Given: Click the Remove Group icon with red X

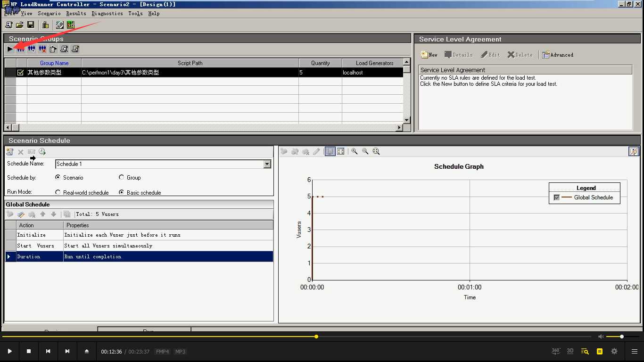Looking at the screenshot, I should (x=42, y=49).
